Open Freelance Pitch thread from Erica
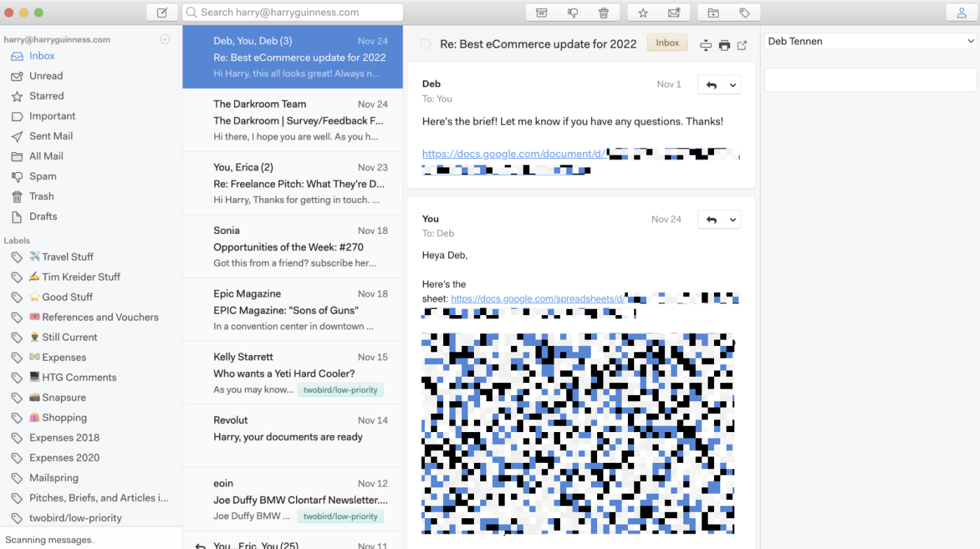 (x=293, y=183)
